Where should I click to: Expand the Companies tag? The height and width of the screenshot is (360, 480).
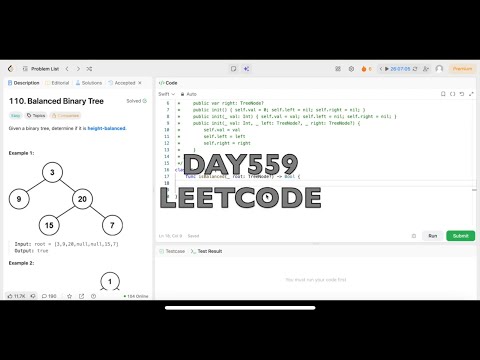65,116
